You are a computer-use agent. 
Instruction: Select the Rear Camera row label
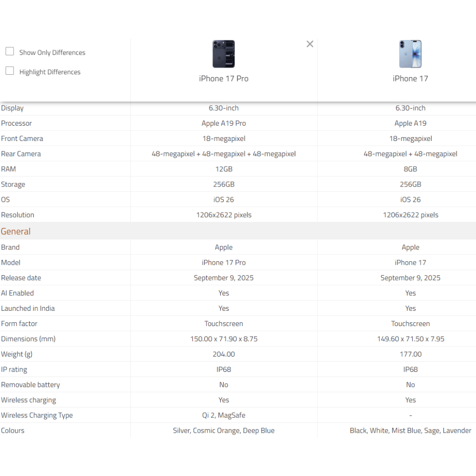click(20, 154)
